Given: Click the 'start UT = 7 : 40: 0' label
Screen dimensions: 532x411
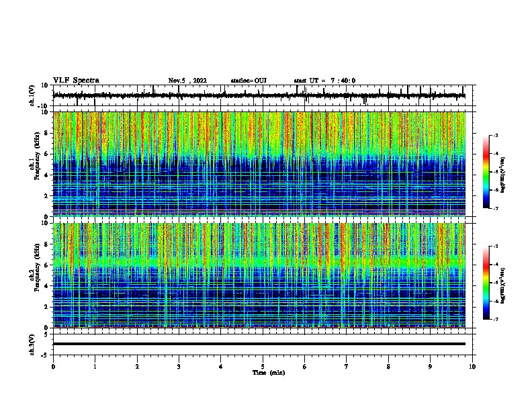Looking at the screenshot, I should coord(324,81).
